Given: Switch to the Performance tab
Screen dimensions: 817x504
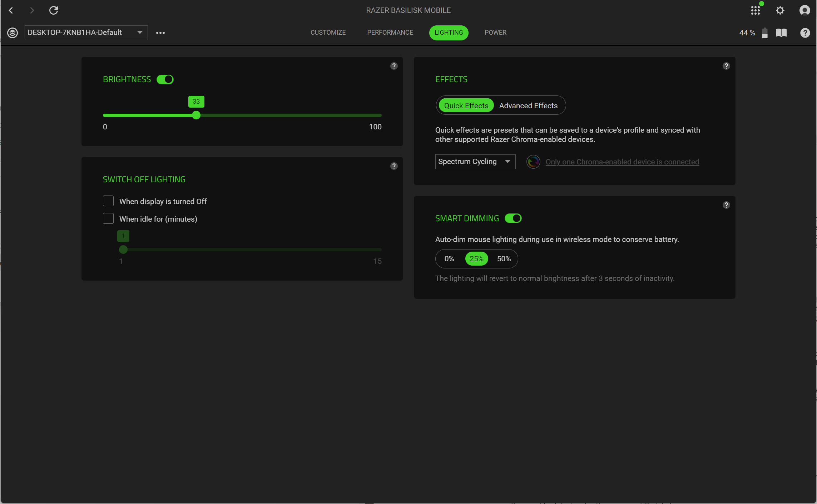Looking at the screenshot, I should (390, 33).
